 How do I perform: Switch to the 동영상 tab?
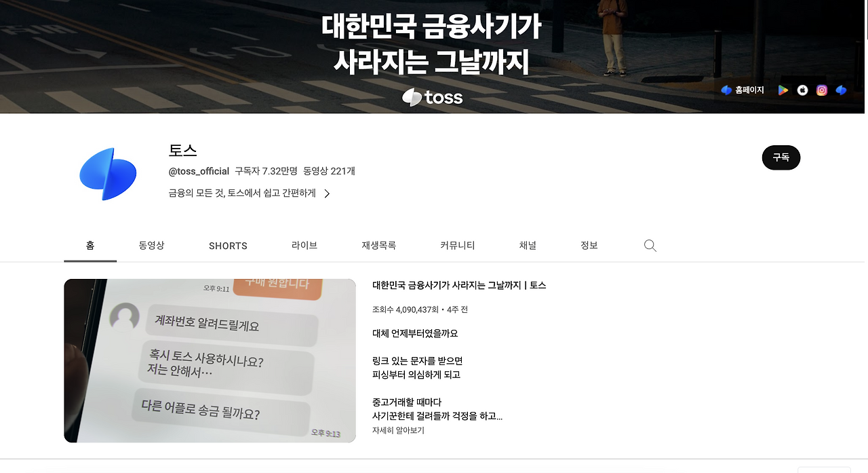[152, 245]
